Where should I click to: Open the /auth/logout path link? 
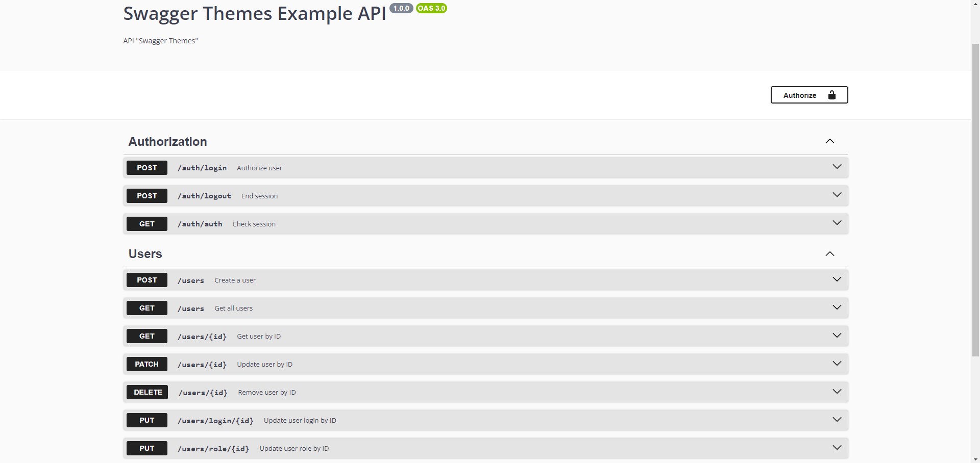[x=204, y=196]
